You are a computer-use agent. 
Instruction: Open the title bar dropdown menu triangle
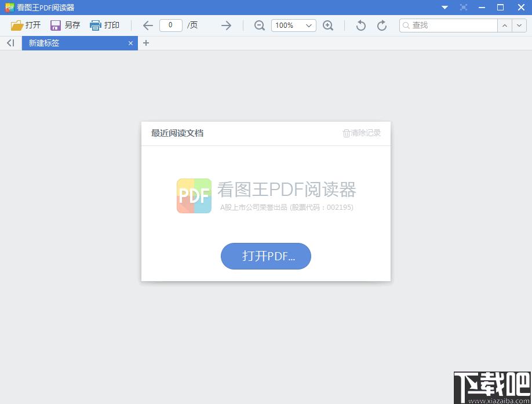(445, 7)
